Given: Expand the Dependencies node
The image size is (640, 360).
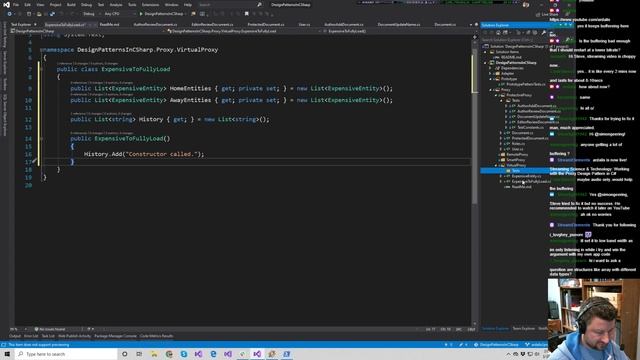Looking at the screenshot, I should pyautogui.click(x=491, y=68).
